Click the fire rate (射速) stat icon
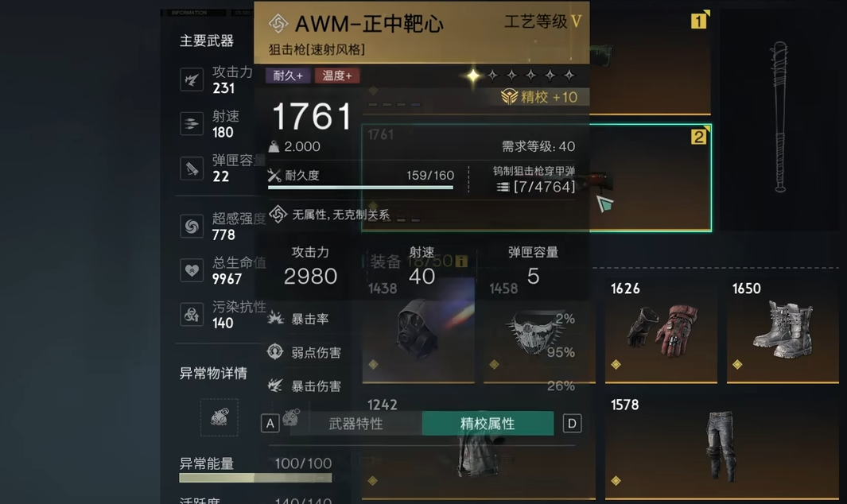The width and height of the screenshot is (847, 504). (x=191, y=124)
